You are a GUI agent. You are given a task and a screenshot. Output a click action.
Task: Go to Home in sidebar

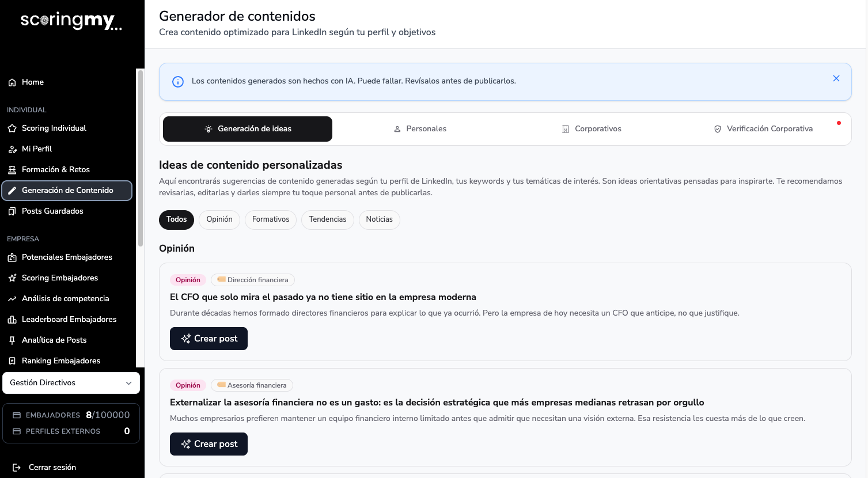68,82
